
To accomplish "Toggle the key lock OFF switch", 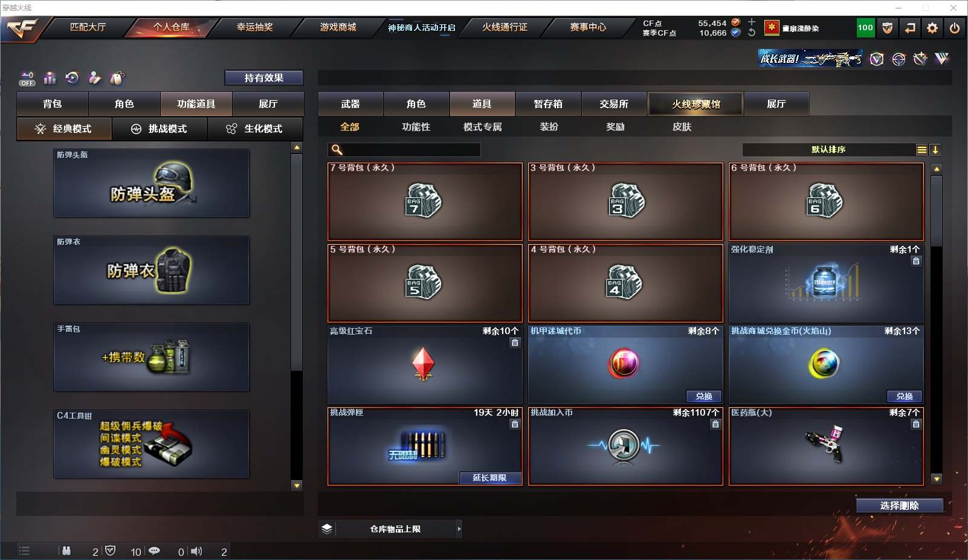I will [x=27, y=79].
